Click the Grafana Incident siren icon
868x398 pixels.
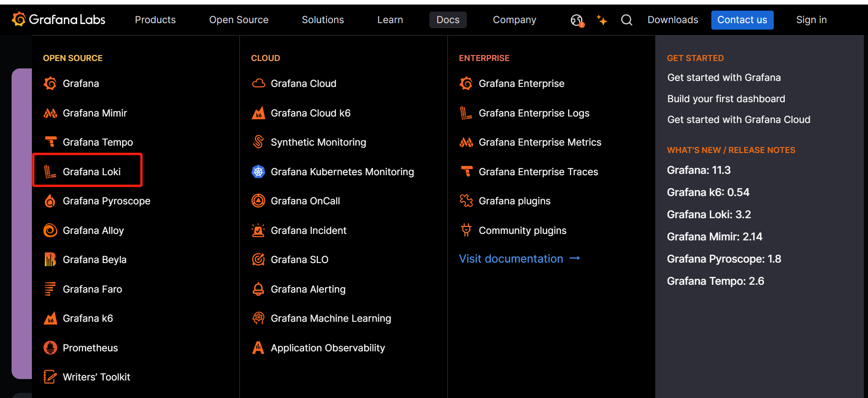(258, 230)
